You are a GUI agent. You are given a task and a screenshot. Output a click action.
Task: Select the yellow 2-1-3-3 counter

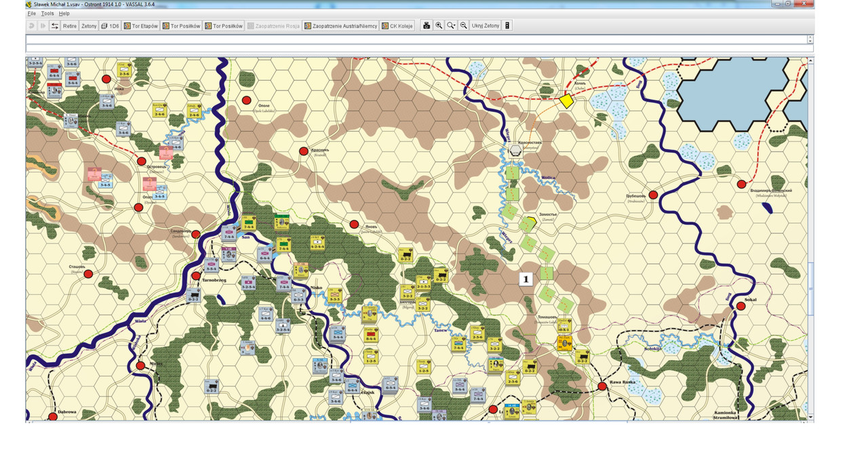pos(424,282)
